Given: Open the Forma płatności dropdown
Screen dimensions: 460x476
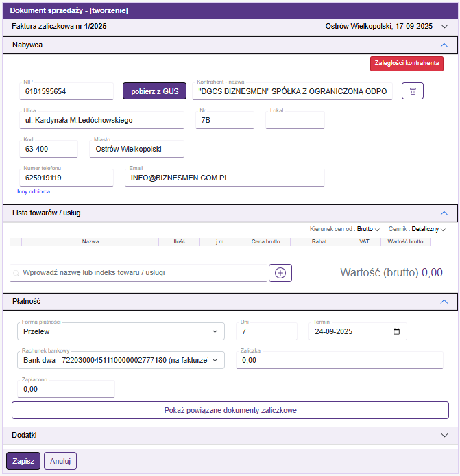Looking at the screenshot, I should 120,331.
